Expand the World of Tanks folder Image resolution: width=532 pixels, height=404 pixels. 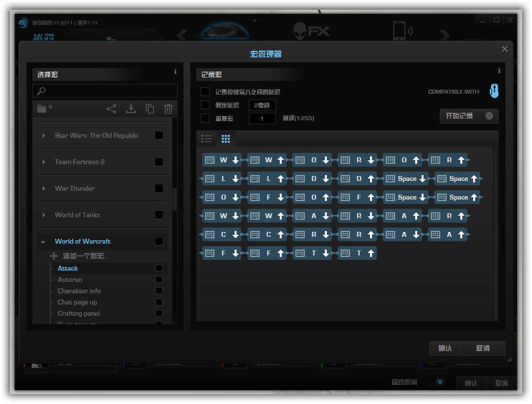tap(43, 215)
